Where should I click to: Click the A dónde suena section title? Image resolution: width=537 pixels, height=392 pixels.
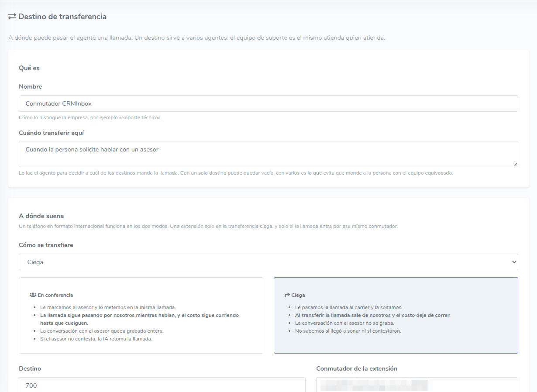pyautogui.click(x=41, y=216)
